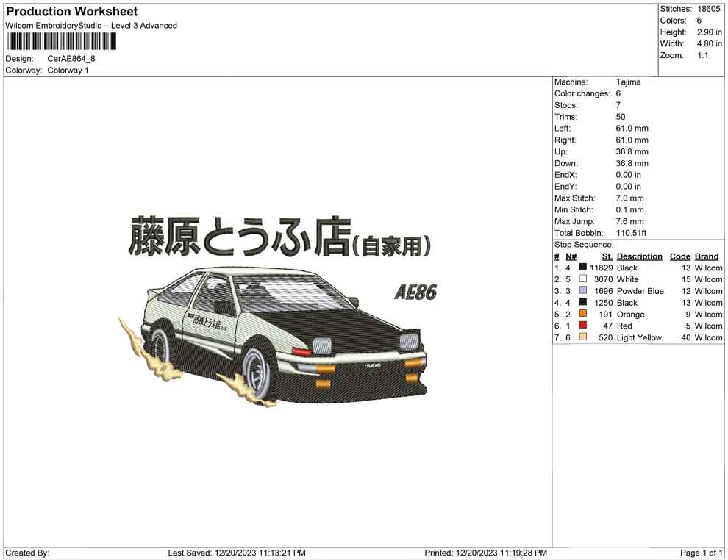Click the Page 1 of 1 label

(x=701, y=553)
